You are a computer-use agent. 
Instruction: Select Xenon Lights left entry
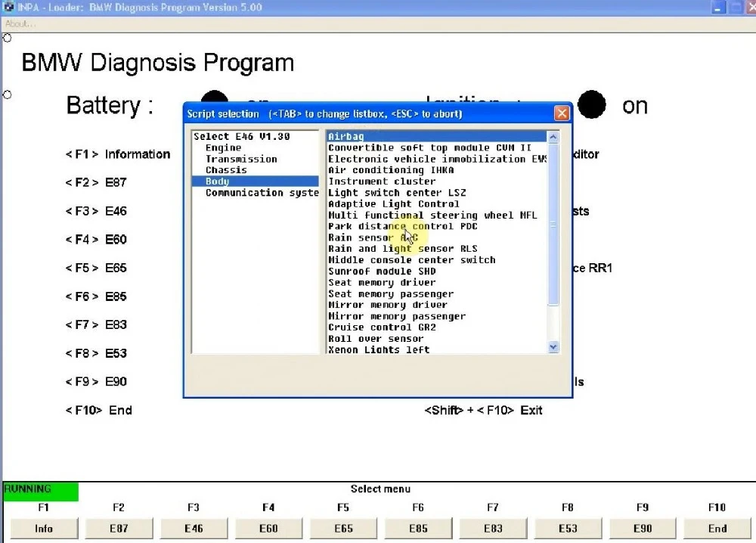point(437,349)
